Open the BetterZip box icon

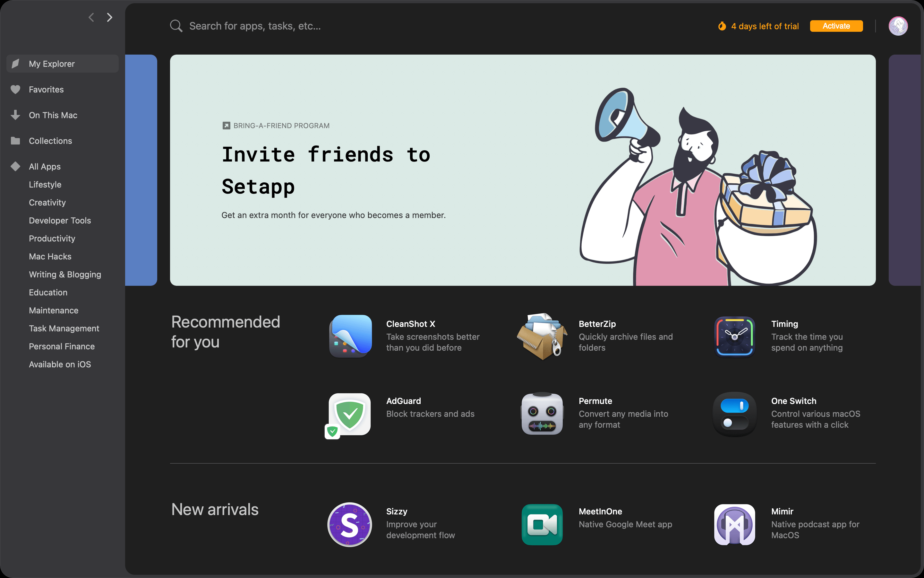pos(542,336)
